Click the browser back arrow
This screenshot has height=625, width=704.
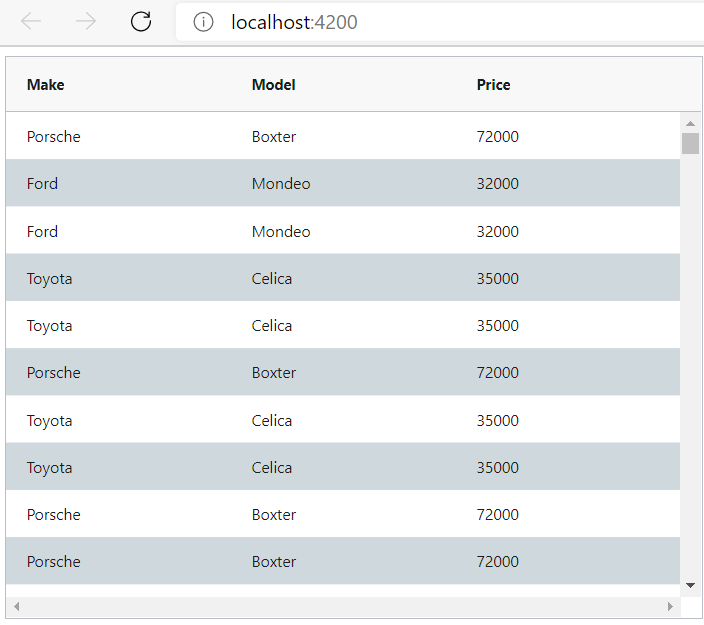tap(31, 21)
